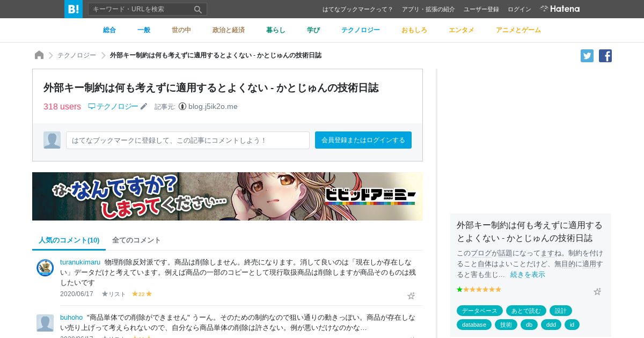644x338 pixels.
Task: Click the 318 users count
Action: tap(62, 106)
